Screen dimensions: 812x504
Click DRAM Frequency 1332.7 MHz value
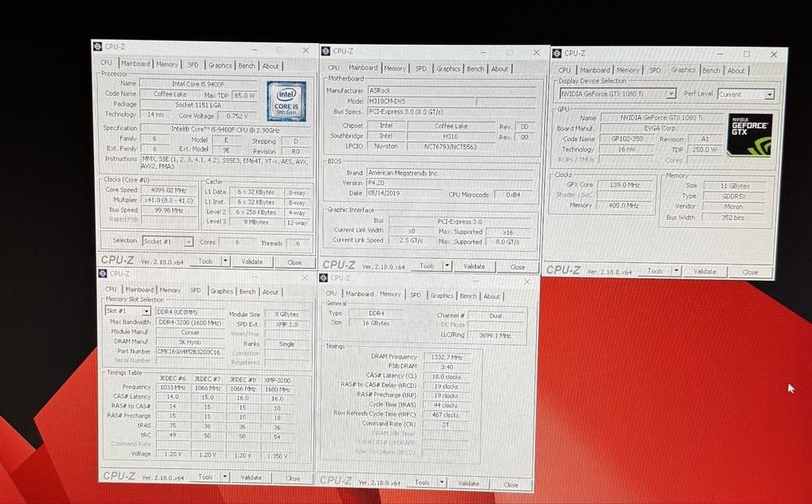pyautogui.click(x=447, y=357)
